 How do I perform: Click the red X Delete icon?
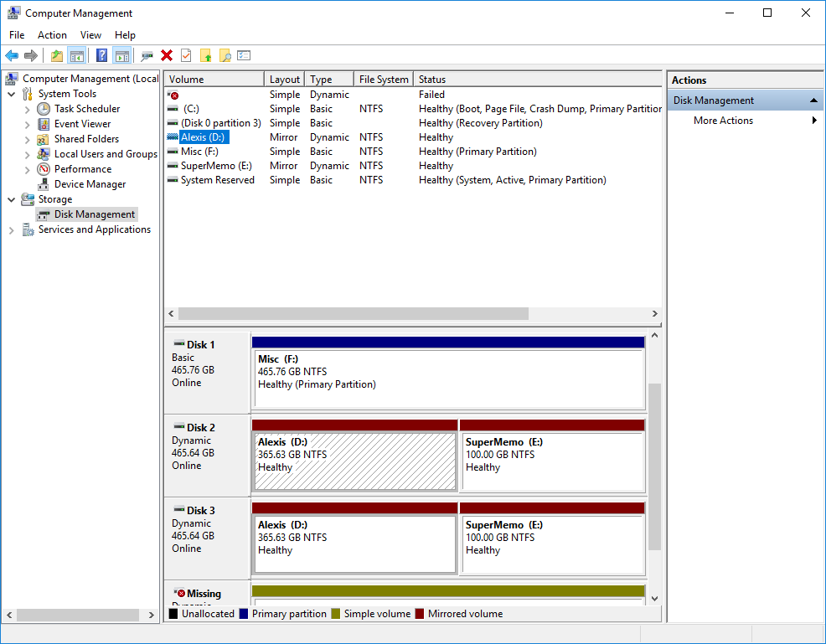pyautogui.click(x=167, y=55)
